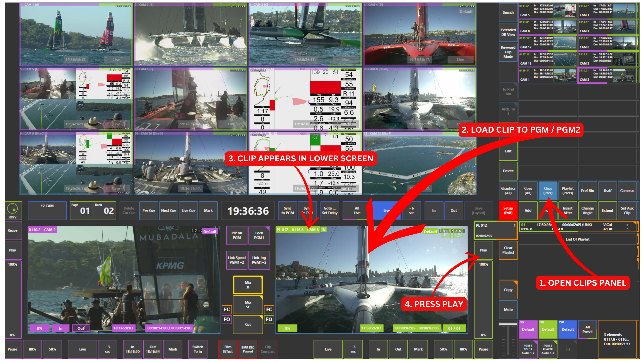Select the Mix 3F transition
Screen dimensions: 644x362
click(248, 285)
